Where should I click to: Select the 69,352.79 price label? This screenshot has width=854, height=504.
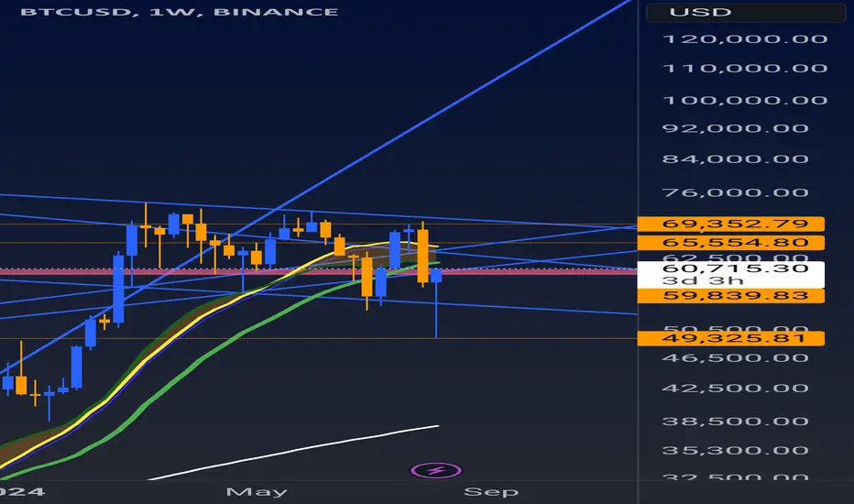(731, 224)
